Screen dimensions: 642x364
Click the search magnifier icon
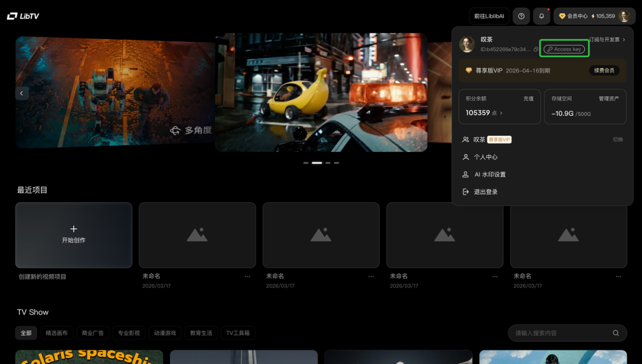point(616,333)
